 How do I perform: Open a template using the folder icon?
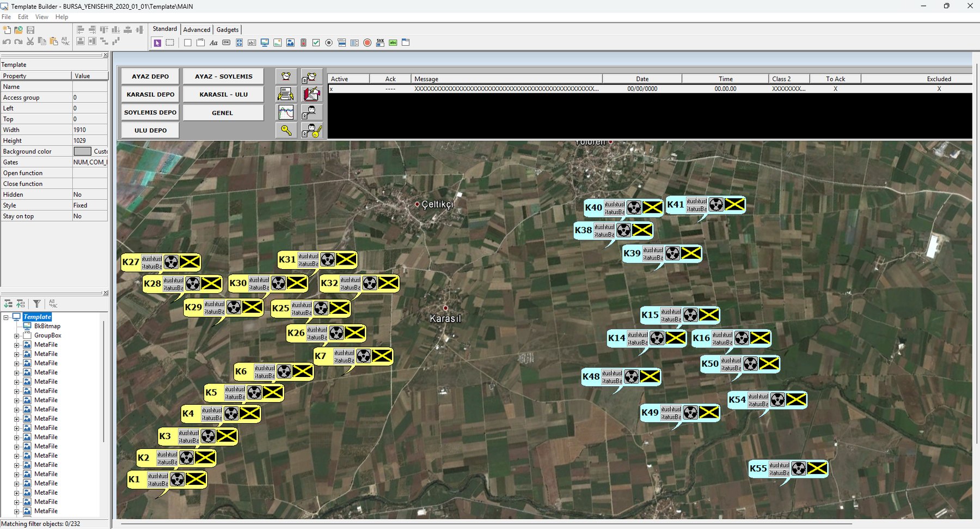[x=19, y=30]
